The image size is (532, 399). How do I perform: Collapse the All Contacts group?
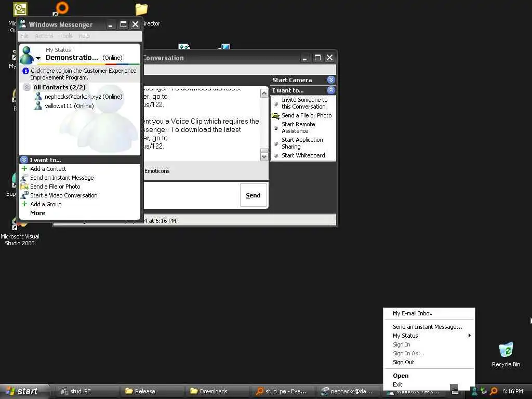[x=27, y=87]
